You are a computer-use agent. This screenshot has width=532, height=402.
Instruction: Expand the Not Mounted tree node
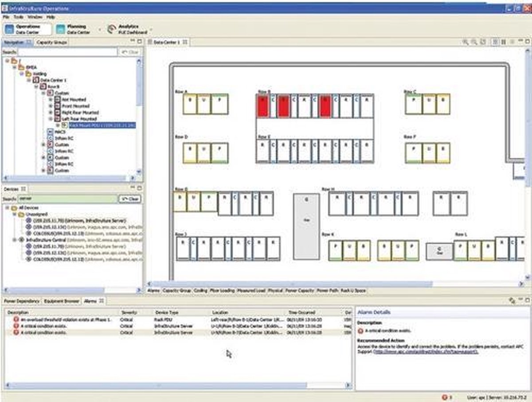click(x=51, y=100)
